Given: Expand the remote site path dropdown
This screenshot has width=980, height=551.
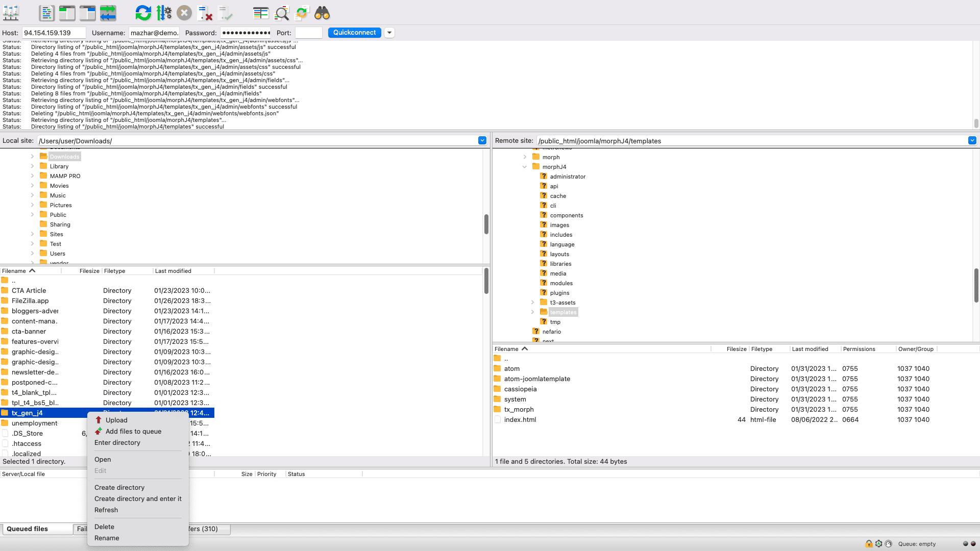Looking at the screenshot, I should [972, 140].
